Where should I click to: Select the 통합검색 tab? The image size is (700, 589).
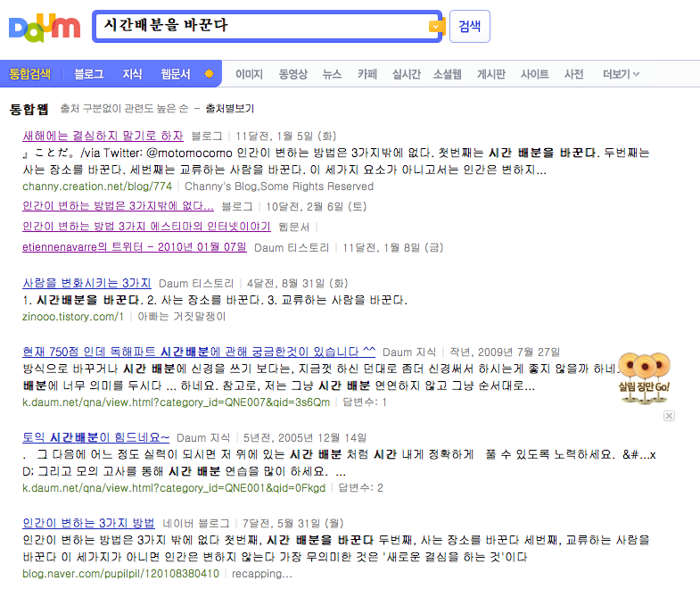[30, 74]
